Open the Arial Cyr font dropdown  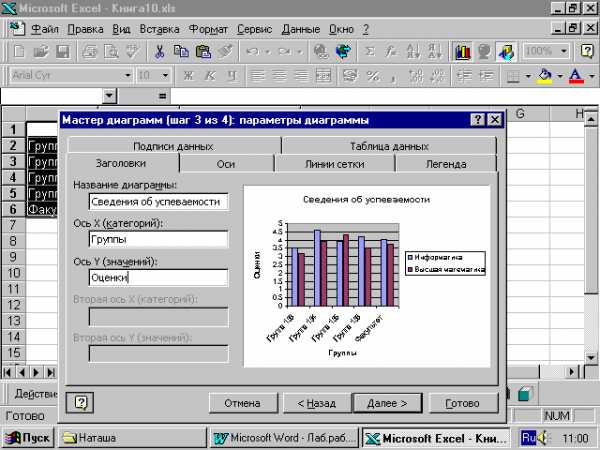[x=127, y=76]
